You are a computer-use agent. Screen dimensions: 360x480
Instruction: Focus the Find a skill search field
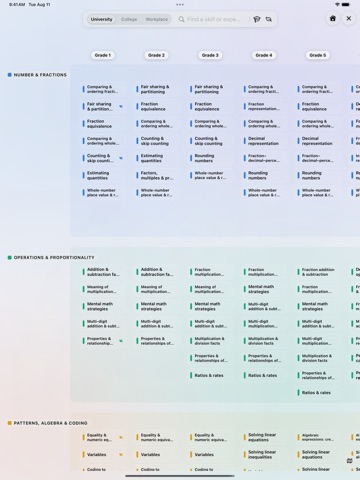213,19
